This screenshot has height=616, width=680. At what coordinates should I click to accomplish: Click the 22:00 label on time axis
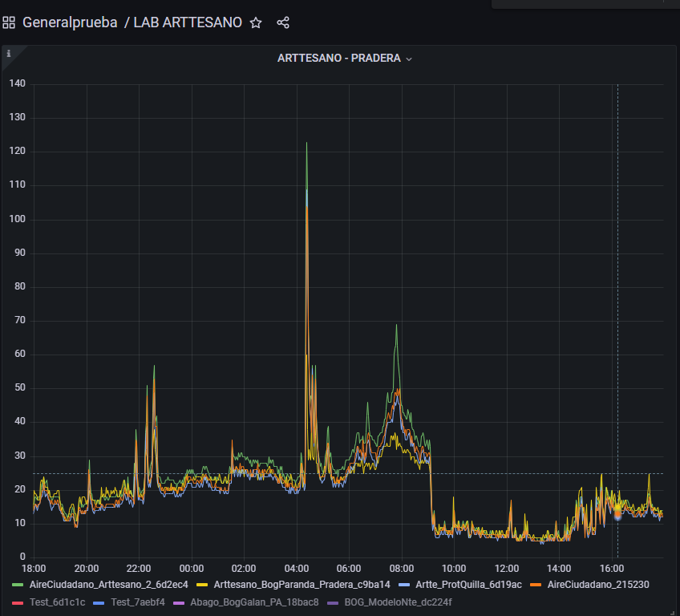pos(139,569)
